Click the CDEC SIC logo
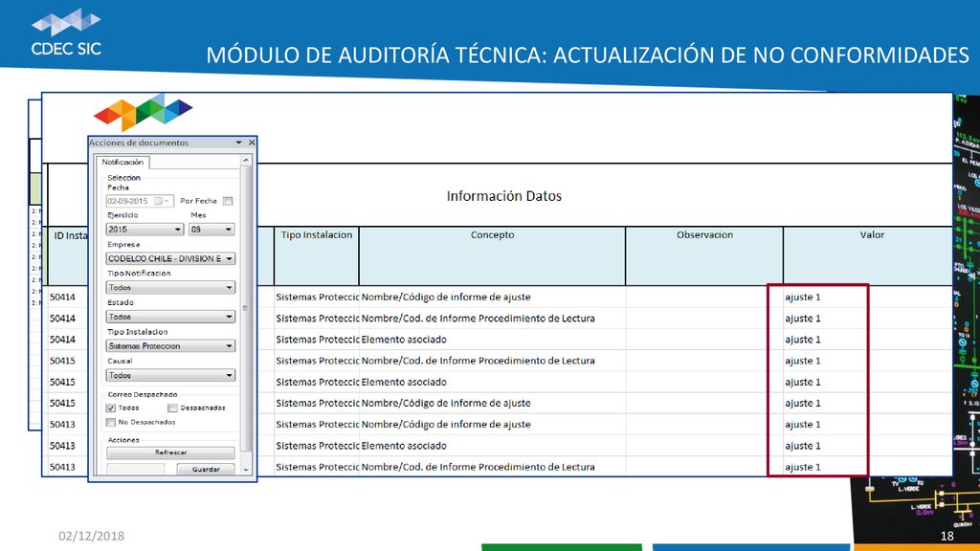This screenshot has height=551, width=980. coord(66,32)
